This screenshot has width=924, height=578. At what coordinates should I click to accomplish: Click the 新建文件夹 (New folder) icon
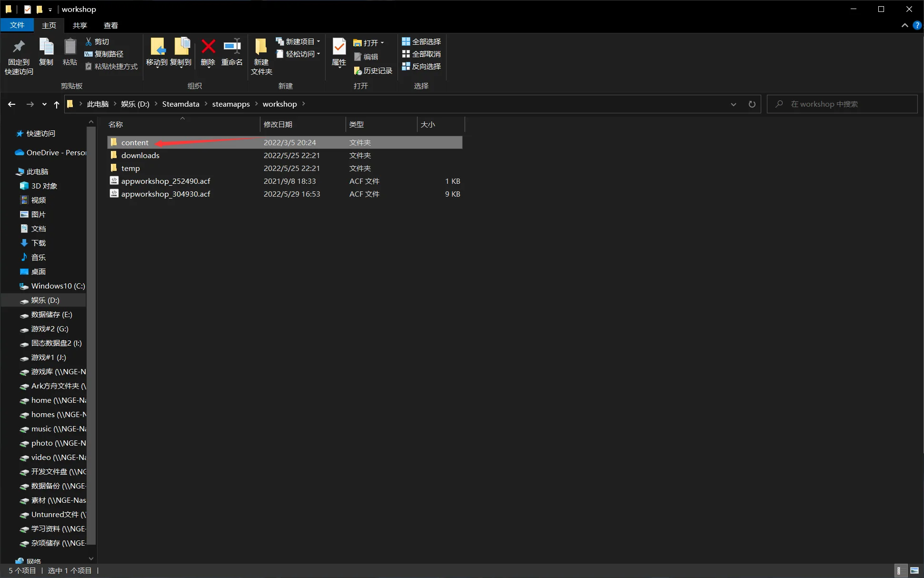tap(261, 47)
